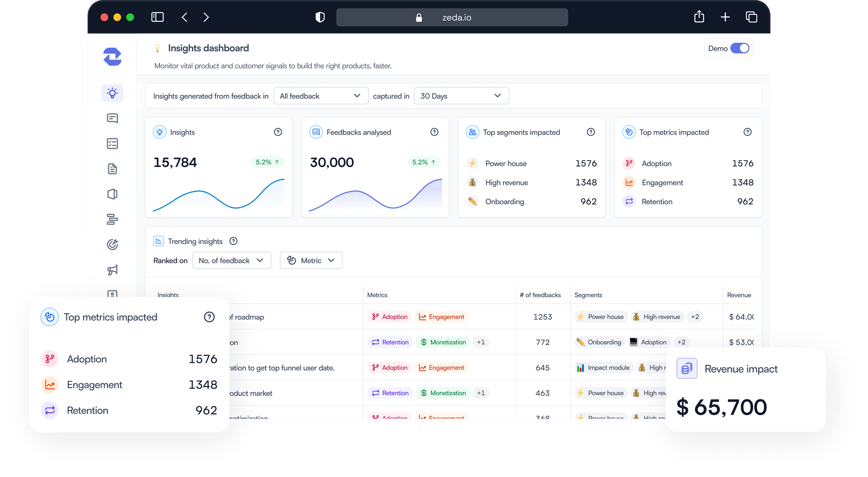Select the checklist icon in the sidebar

tap(112, 143)
